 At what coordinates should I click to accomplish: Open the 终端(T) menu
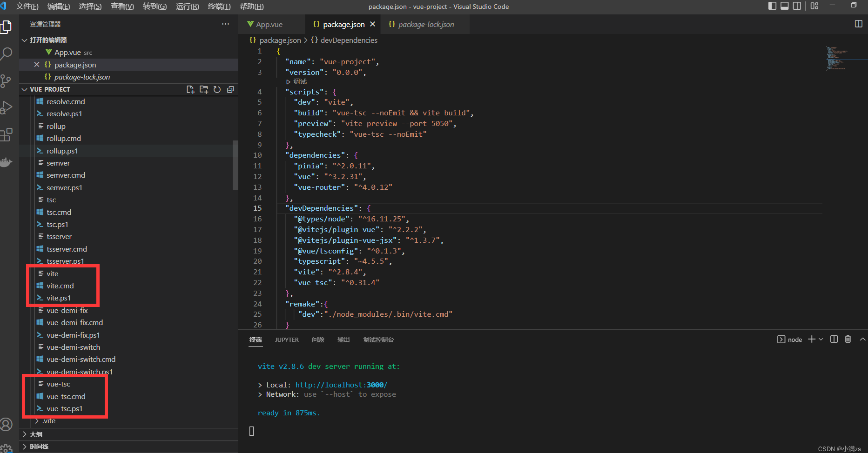point(219,7)
